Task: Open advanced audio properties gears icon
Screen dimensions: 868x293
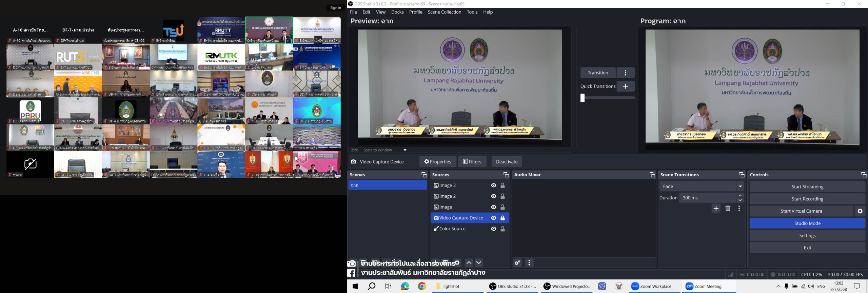Action: coord(517,263)
